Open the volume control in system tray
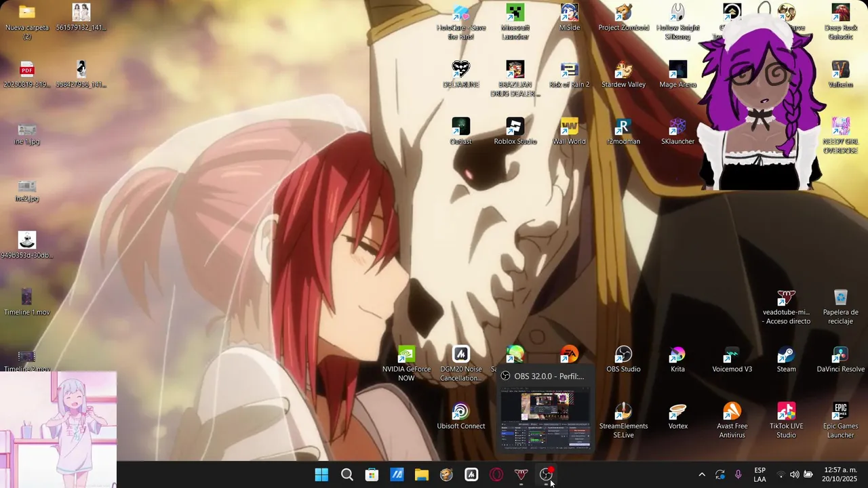The image size is (868, 488). coord(794,474)
